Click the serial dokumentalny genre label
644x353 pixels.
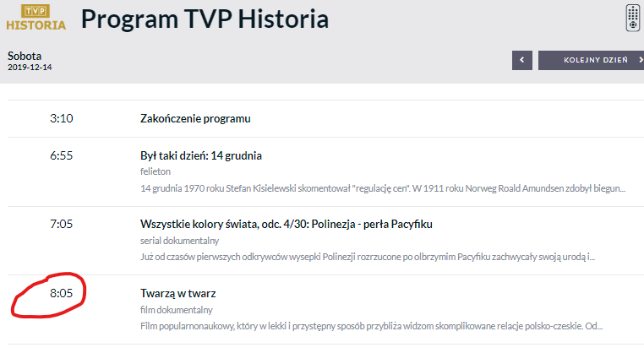(x=175, y=240)
